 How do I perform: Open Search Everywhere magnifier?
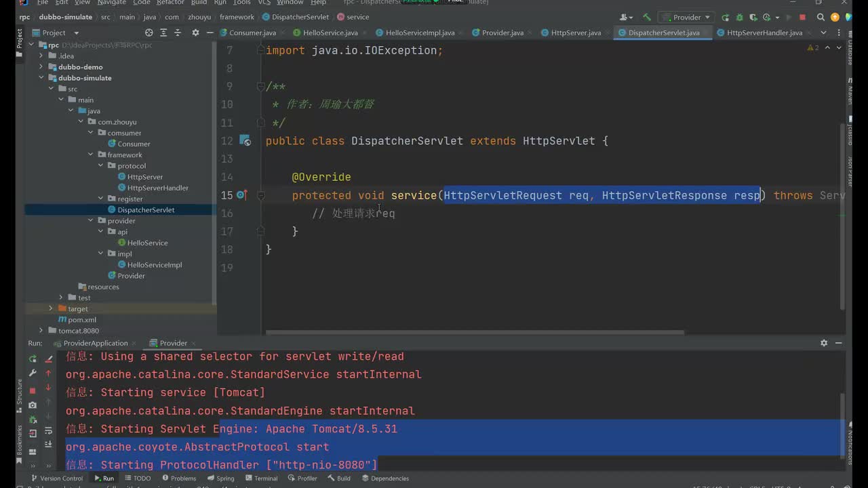821,17
